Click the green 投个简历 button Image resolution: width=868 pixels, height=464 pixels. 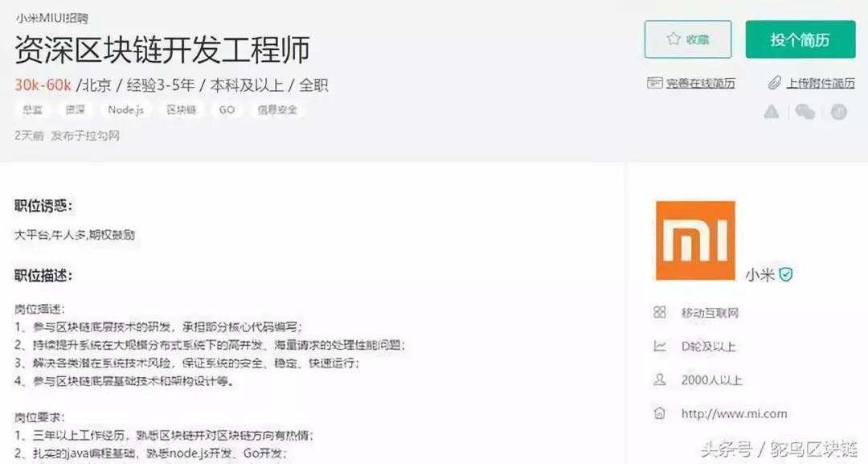point(800,39)
